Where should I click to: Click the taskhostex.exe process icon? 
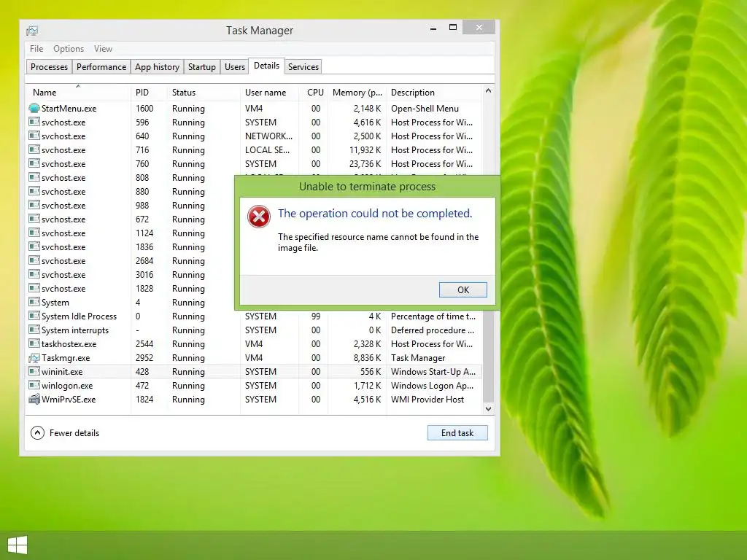34,344
